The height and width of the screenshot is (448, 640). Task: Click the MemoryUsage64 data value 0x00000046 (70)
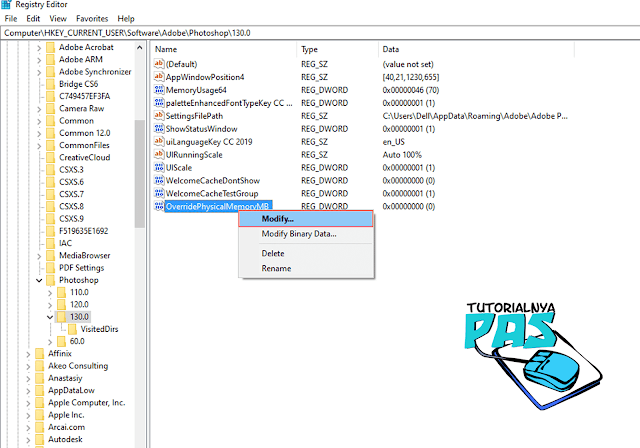[x=411, y=90]
